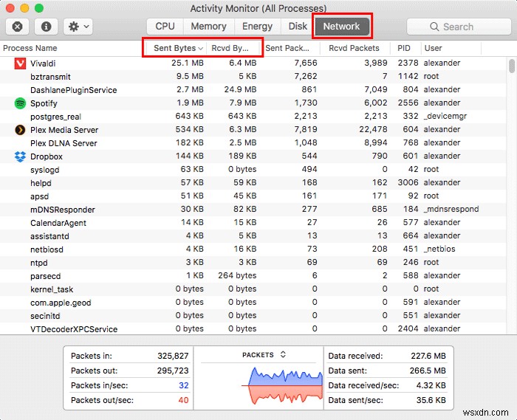517x420 pixels.
Task: Select the kernel_task process
Action: click(52, 289)
